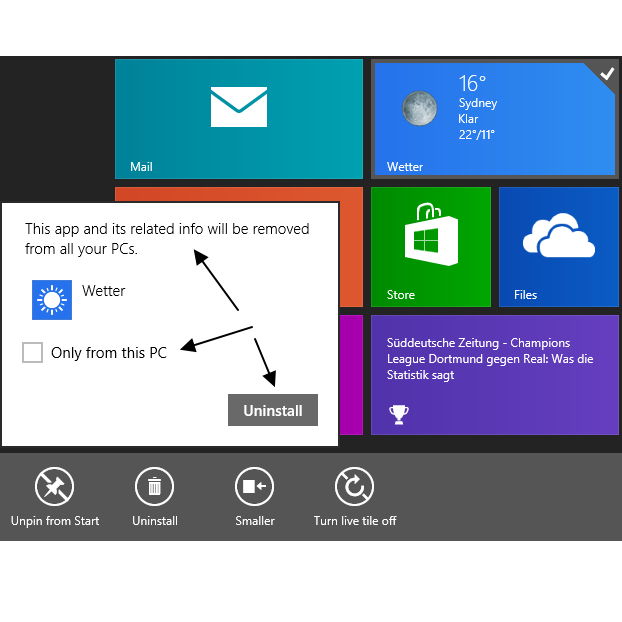Viewport: 622px width, 622px height.
Task: Click the magenta tile behind the dialog
Action: point(351,375)
